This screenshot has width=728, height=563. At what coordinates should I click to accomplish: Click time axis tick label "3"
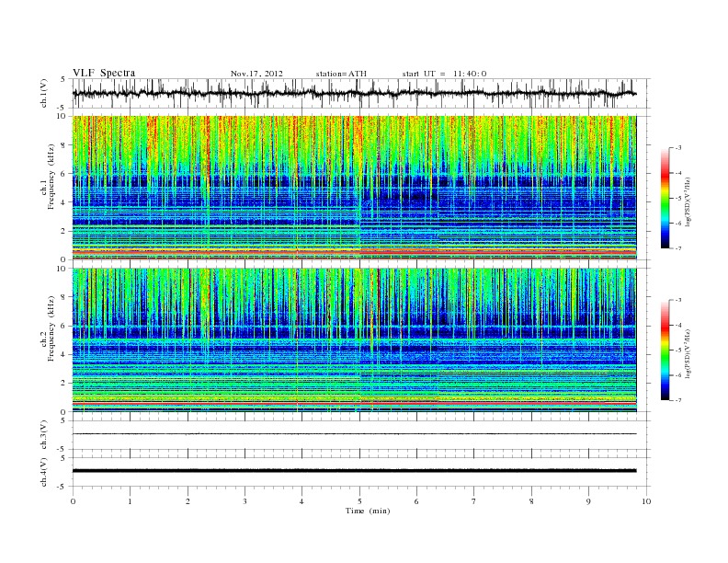245,501
